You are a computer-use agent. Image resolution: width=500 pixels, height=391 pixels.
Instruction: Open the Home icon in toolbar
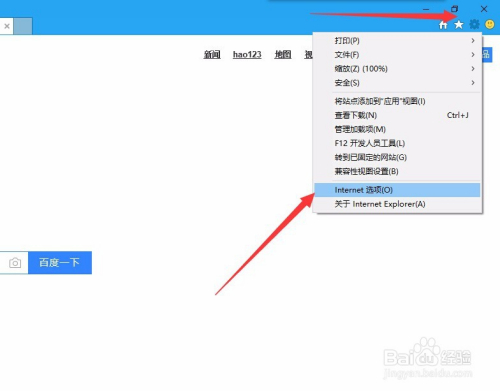pyautogui.click(x=443, y=25)
